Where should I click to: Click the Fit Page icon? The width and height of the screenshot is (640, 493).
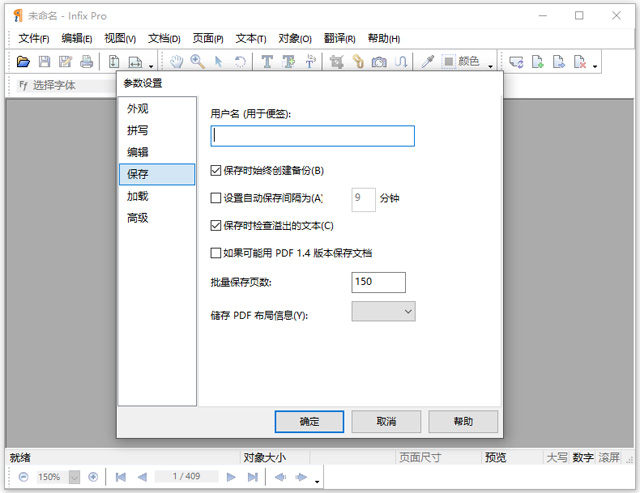pos(114,62)
